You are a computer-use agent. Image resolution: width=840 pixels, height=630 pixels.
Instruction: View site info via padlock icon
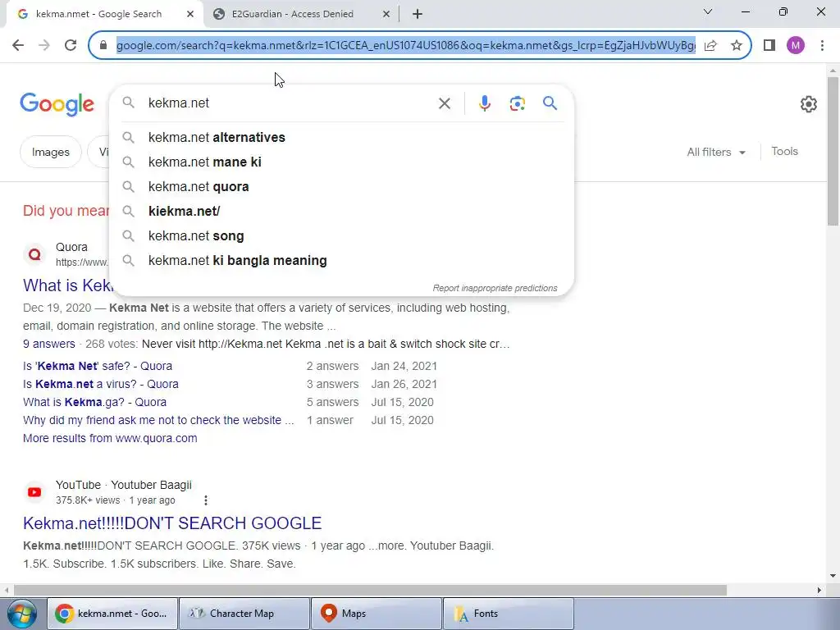pos(103,45)
